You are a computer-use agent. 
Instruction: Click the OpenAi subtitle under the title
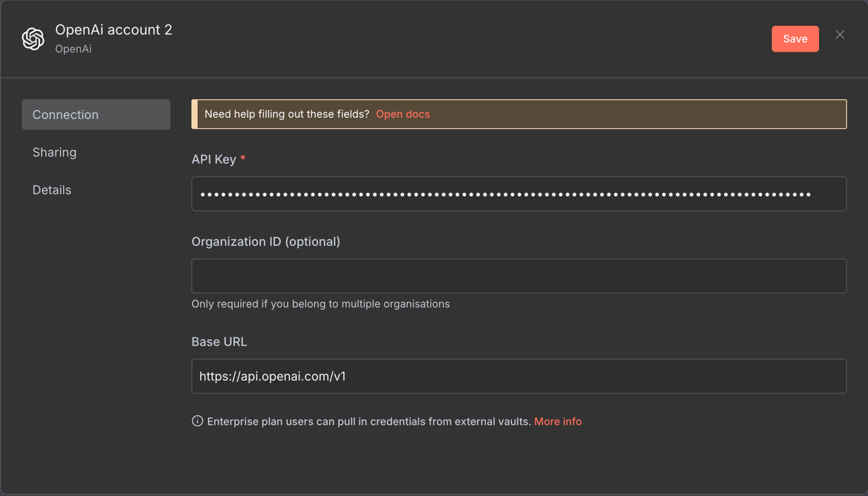coord(73,48)
